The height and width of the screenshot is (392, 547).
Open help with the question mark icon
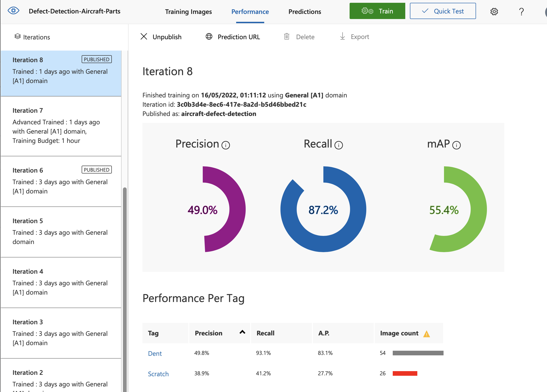tap(521, 11)
